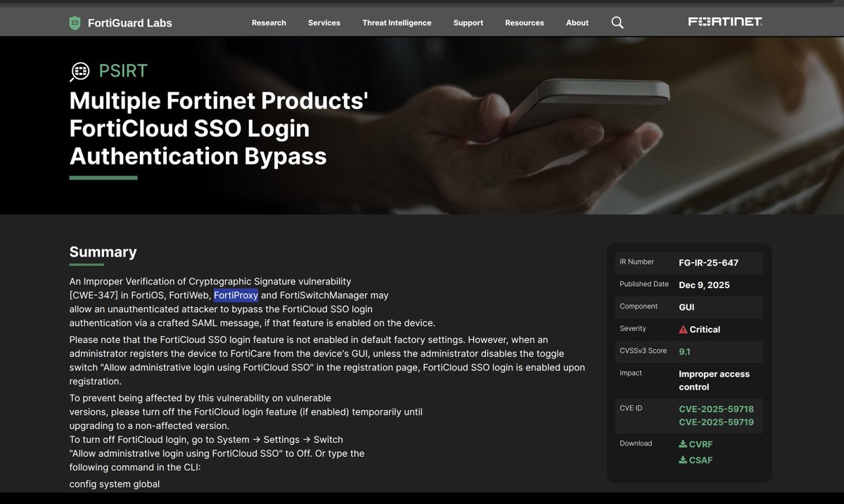Click the '[CWE-347]' text in summary
The image size is (844, 504).
(94, 295)
